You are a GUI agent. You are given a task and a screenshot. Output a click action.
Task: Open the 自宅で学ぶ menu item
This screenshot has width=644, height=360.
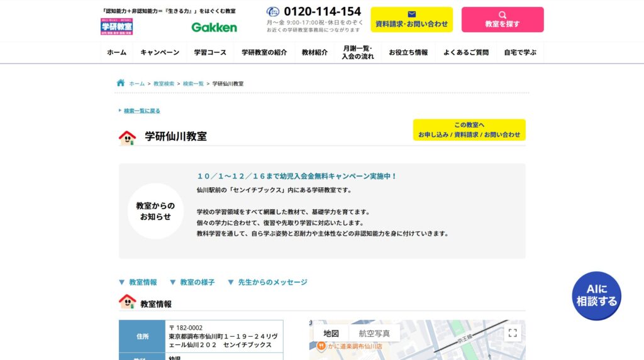(520, 53)
